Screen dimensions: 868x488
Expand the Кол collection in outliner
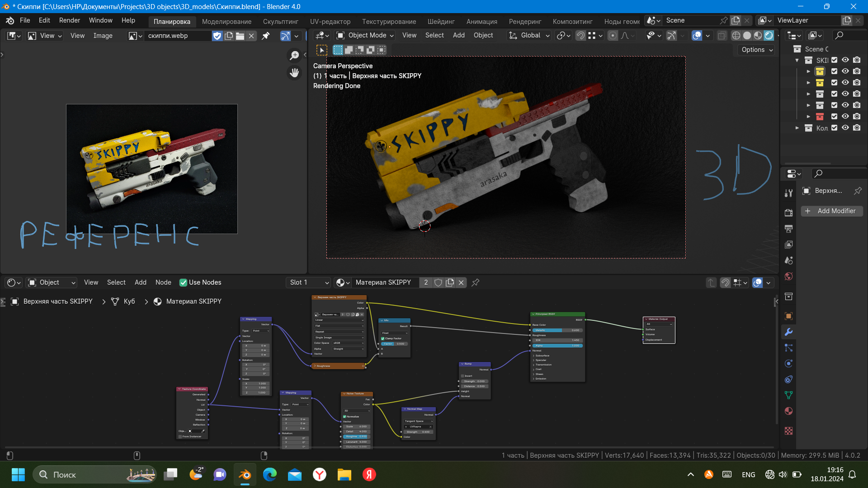797,128
